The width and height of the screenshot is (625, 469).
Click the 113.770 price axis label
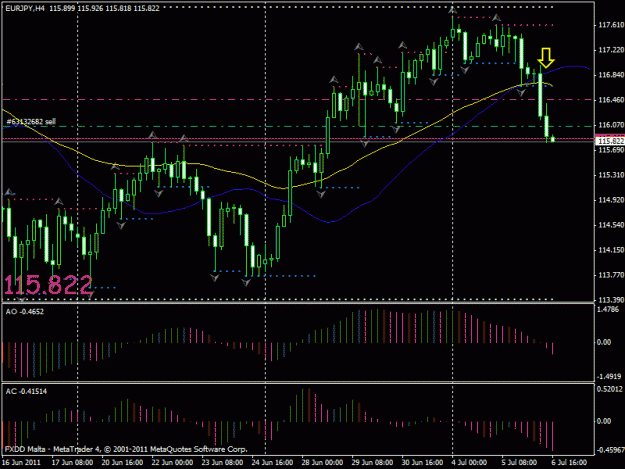pos(611,275)
